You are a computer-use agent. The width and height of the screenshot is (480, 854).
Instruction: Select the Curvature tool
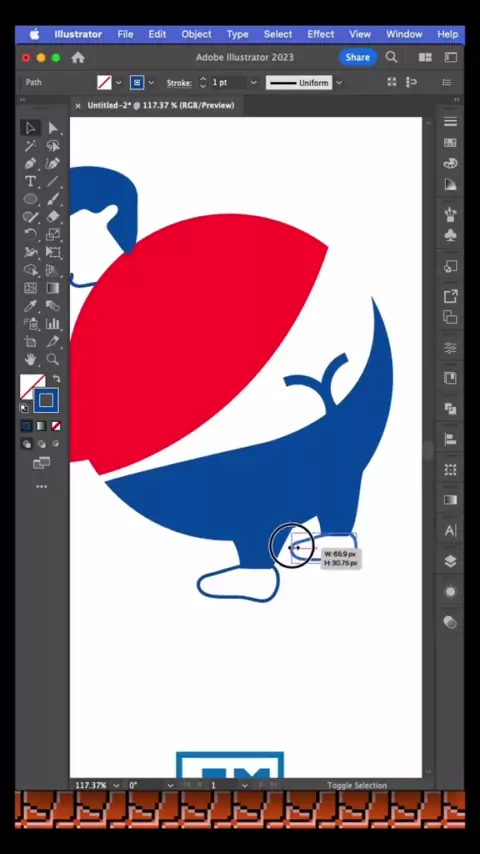[53, 163]
